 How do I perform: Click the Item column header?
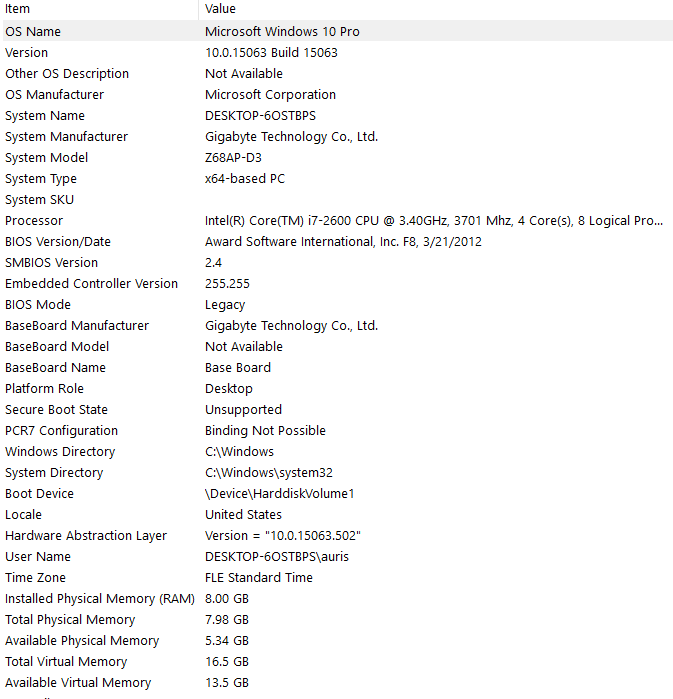100,9
